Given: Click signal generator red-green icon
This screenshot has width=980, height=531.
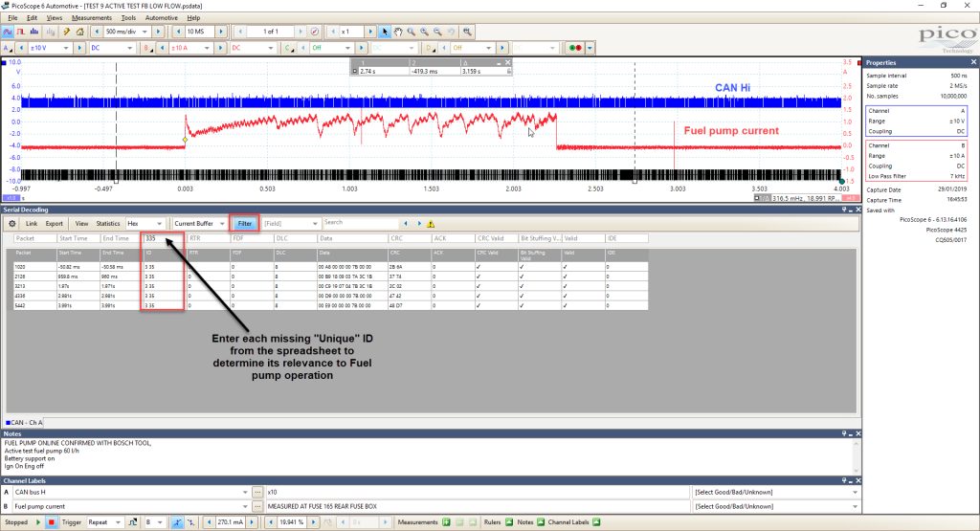Looking at the screenshot, I should 574,48.
